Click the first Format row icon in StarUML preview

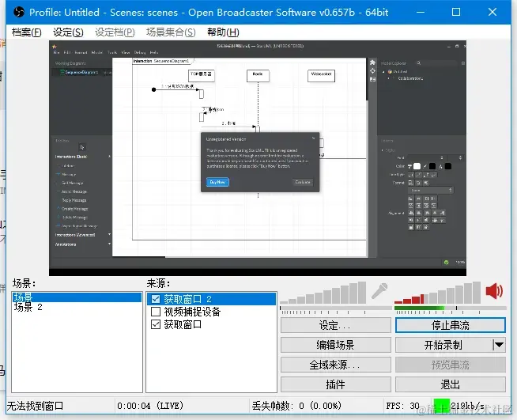(411, 183)
